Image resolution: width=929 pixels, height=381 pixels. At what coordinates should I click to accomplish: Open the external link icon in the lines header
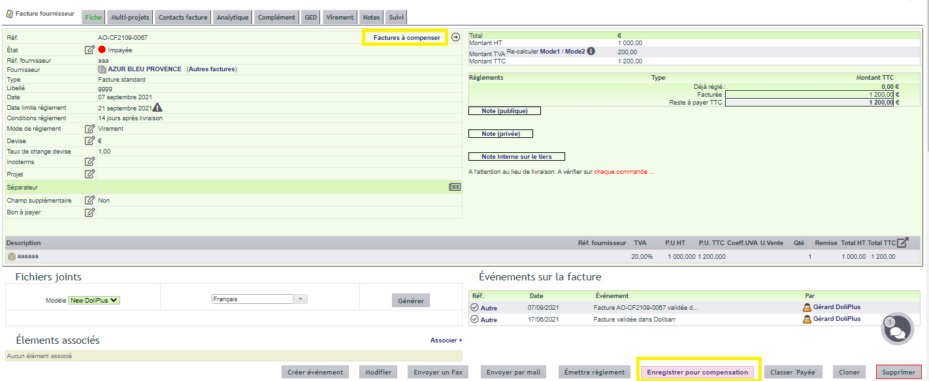click(902, 242)
